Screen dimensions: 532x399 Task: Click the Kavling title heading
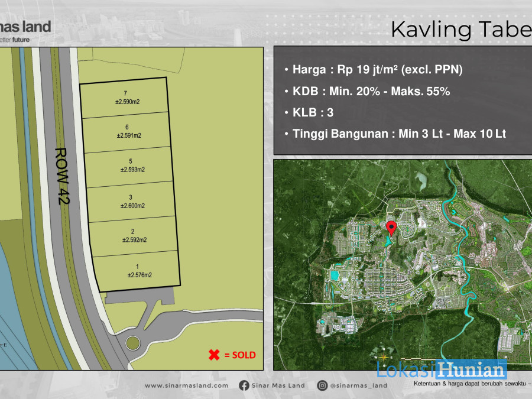coord(462,30)
